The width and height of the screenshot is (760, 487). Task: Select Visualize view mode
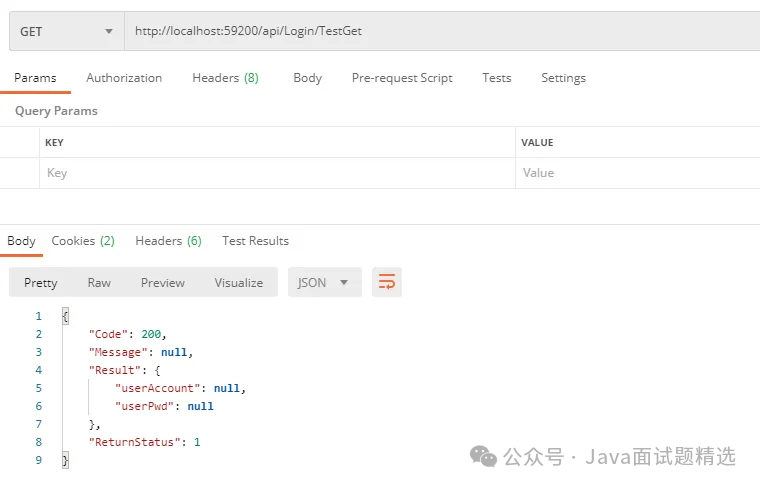tap(238, 283)
